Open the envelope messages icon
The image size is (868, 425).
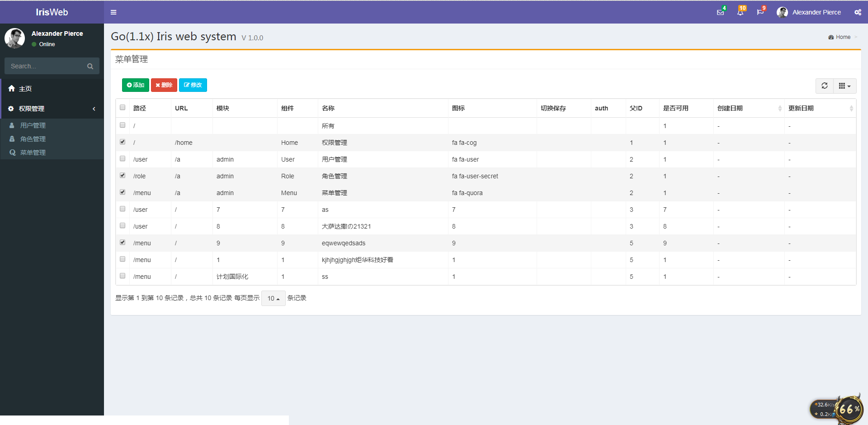point(720,12)
